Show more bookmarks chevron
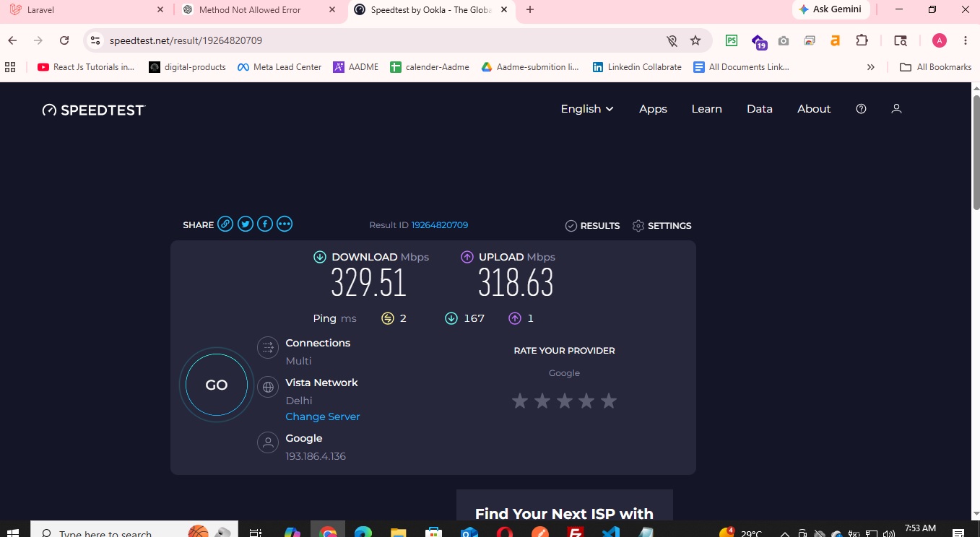Image resolution: width=980 pixels, height=537 pixels. coord(871,67)
